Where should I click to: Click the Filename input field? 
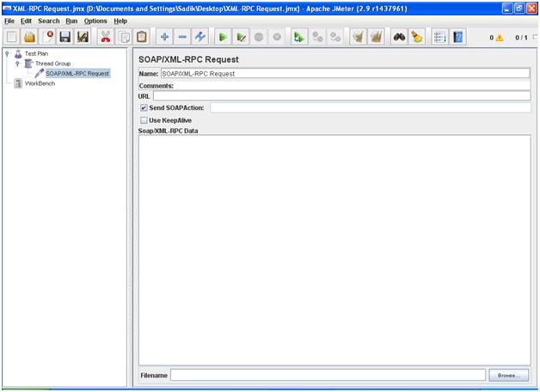[x=328, y=375]
